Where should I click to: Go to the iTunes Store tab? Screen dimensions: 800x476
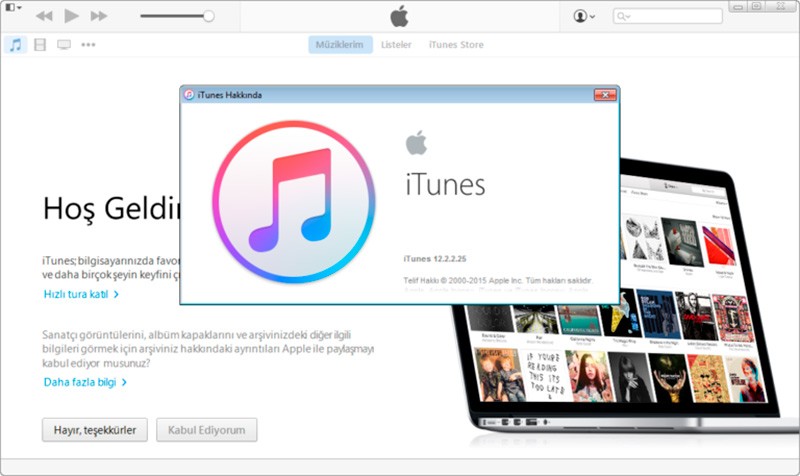coord(456,45)
